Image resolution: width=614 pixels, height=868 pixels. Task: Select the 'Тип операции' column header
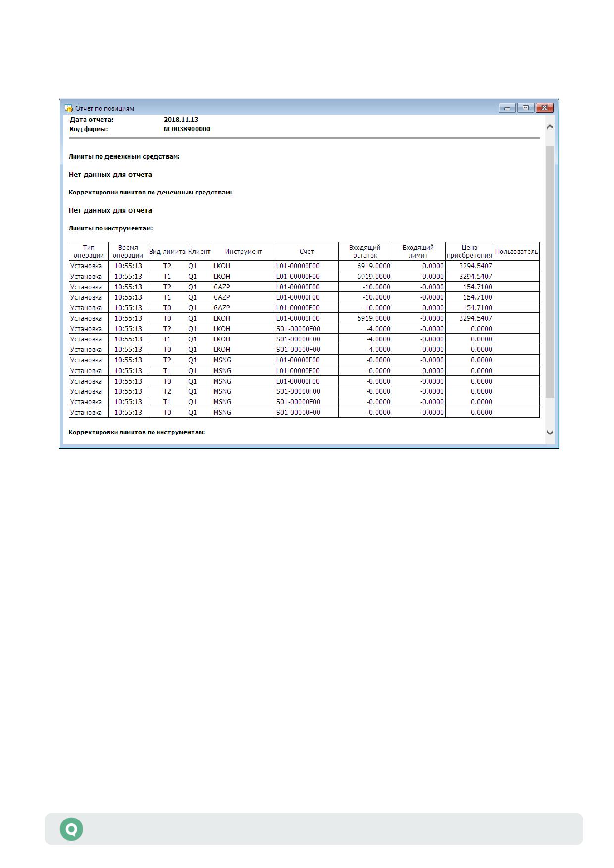click(89, 251)
